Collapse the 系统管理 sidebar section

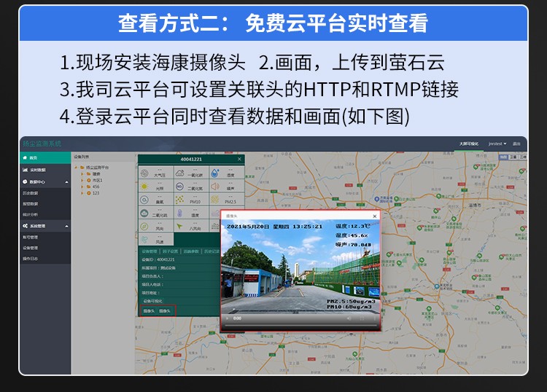click(x=66, y=227)
